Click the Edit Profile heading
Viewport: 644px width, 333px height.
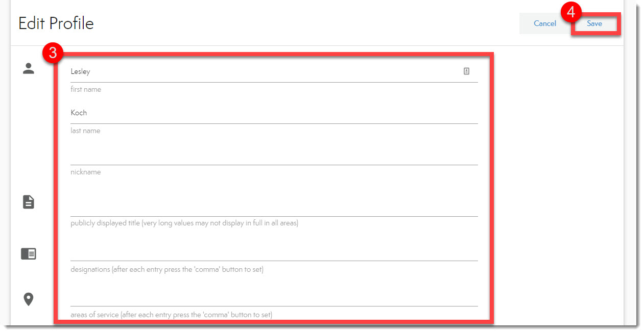tap(56, 23)
